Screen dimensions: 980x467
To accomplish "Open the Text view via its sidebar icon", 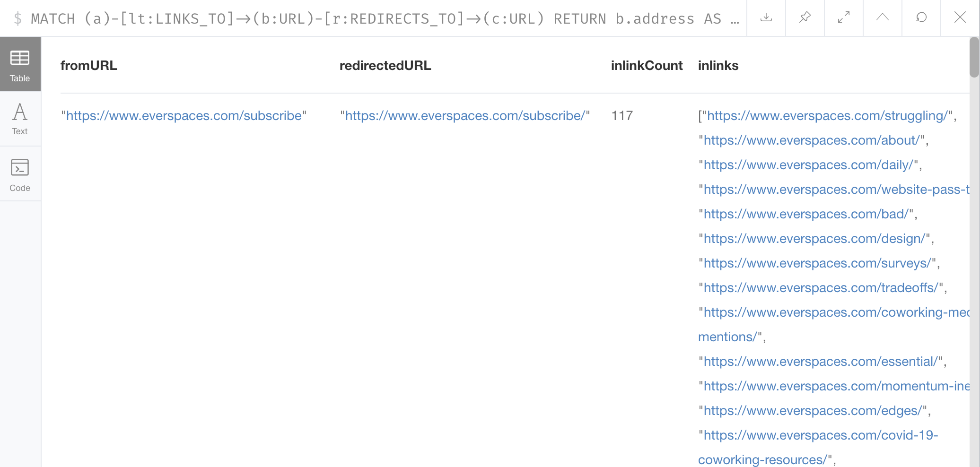I will click(x=20, y=119).
